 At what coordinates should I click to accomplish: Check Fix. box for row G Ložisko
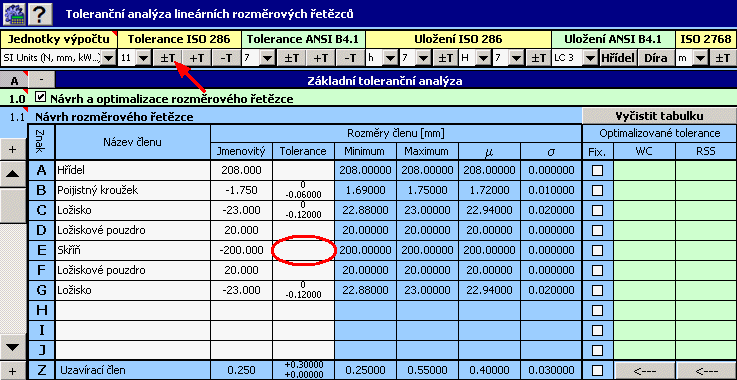(597, 290)
